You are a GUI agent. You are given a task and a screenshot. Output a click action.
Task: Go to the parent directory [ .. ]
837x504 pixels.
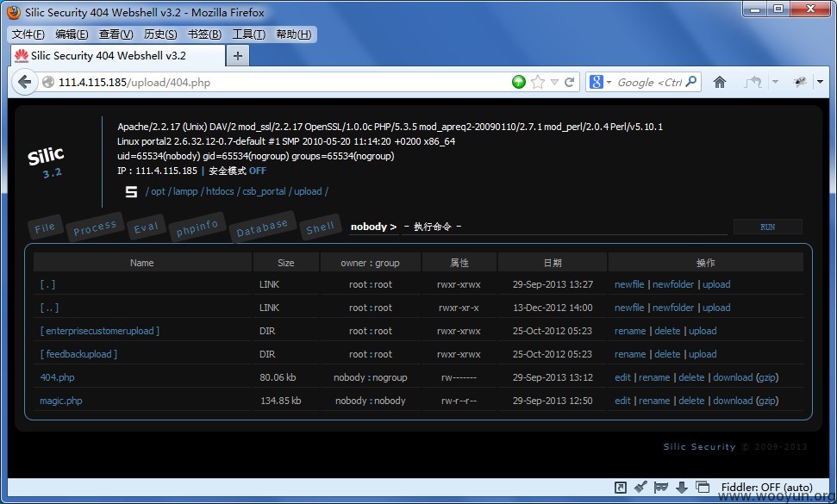50,308
